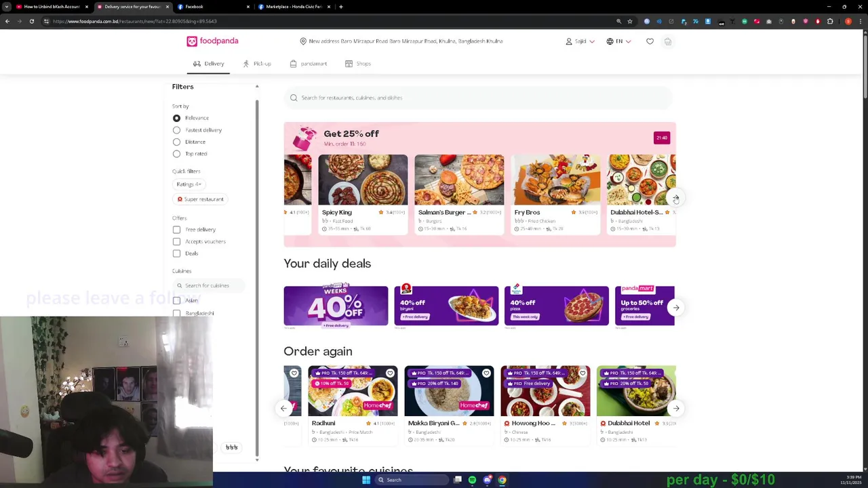Switch to the pandamart tab
This screenshot has height=488, width=868.
308,64
